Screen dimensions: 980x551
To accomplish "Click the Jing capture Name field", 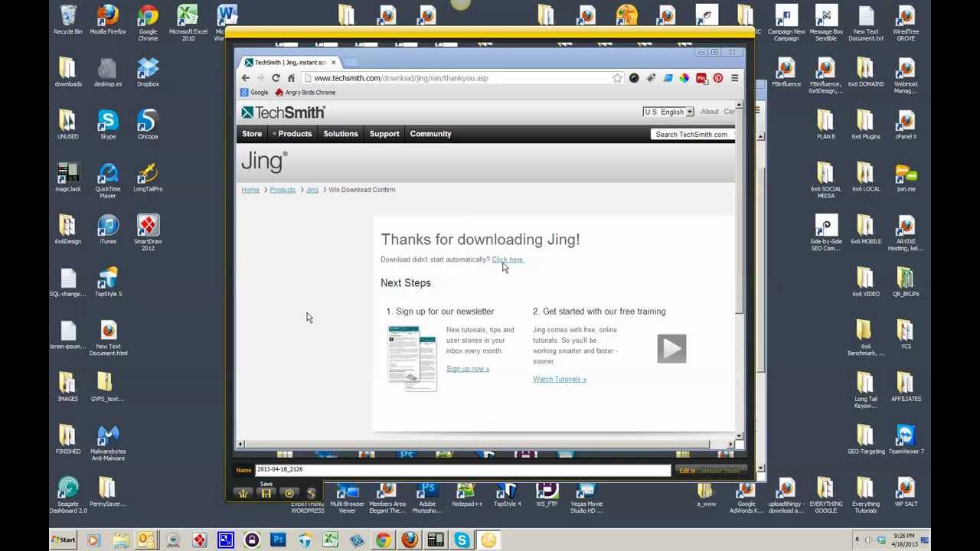I will [x=462, y=470].
